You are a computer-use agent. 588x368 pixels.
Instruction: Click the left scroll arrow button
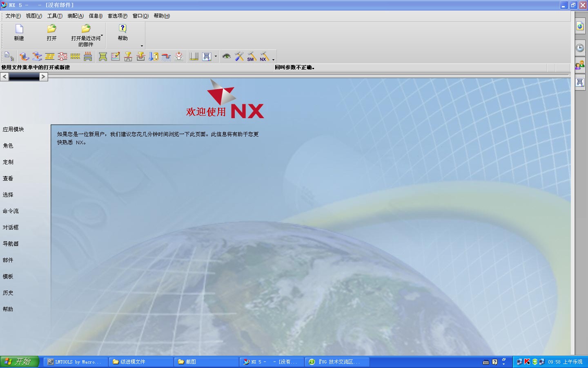pyautogui.click(x=4, y=76)
